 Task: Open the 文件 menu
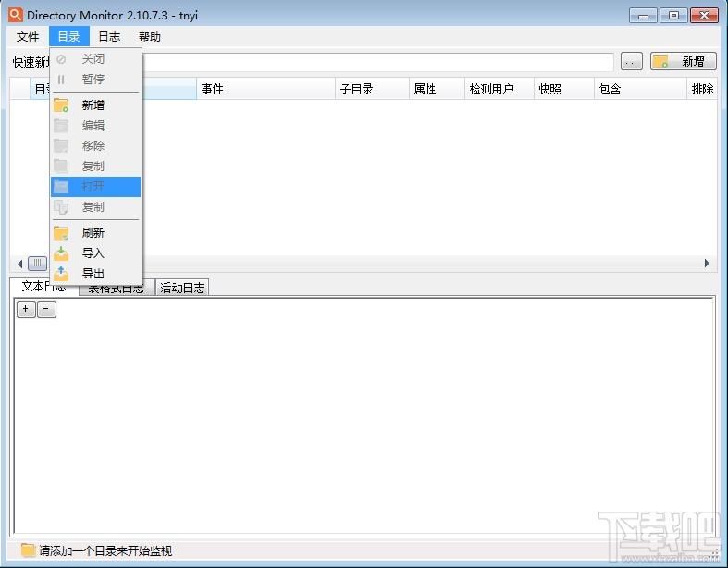(x=28, y=37)
